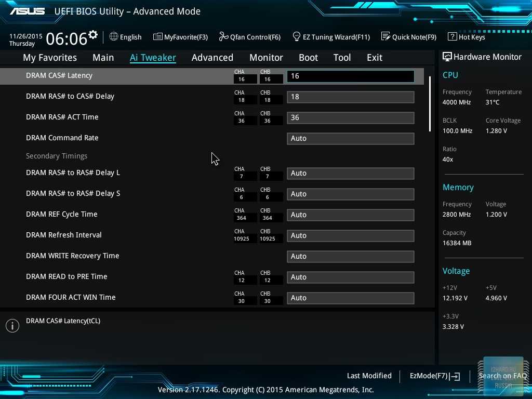Viewport: 532px width, 399px height.
Task: Select the DRAM Refresh Interval Auto field
Action: [350, 236]
